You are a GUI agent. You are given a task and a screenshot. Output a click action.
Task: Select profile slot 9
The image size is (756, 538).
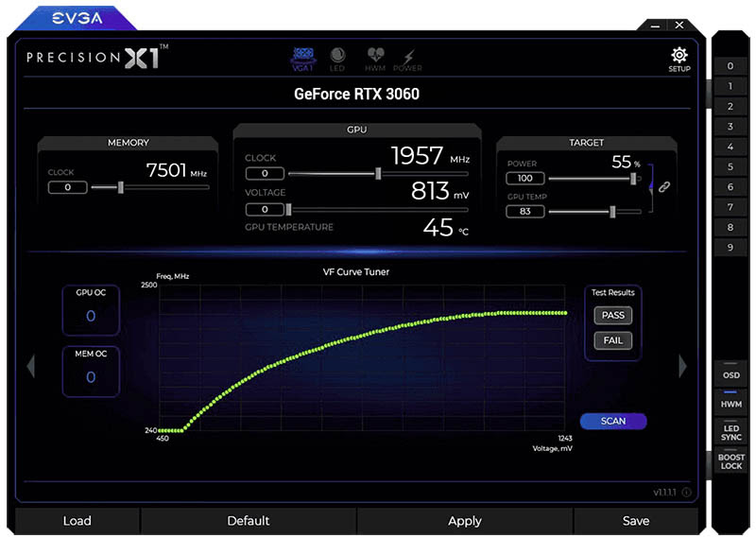point(730,248)
